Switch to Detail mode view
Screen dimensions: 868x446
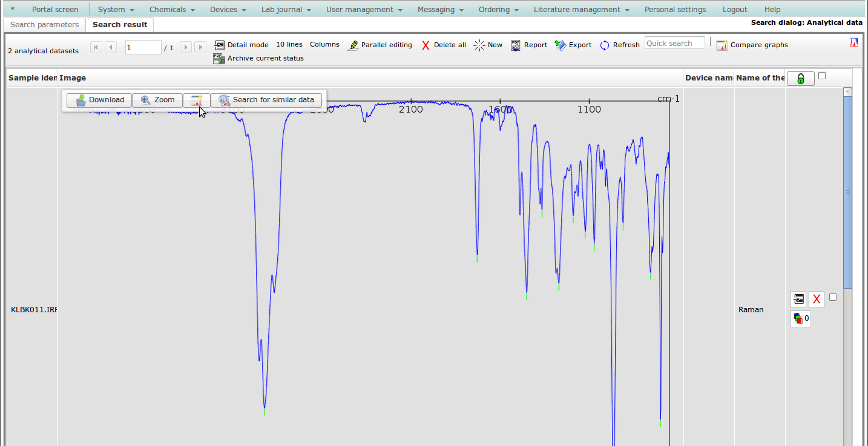(241, 45)
